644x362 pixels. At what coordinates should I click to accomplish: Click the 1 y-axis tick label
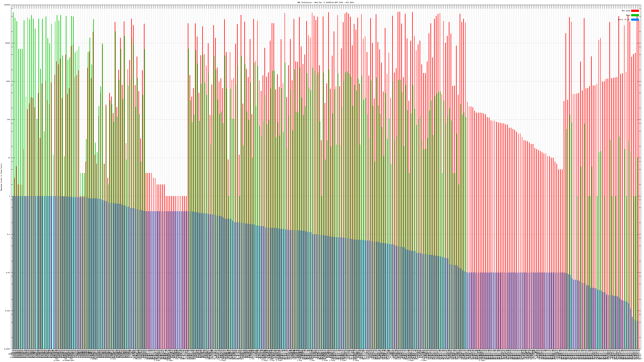tap(10, 196)
